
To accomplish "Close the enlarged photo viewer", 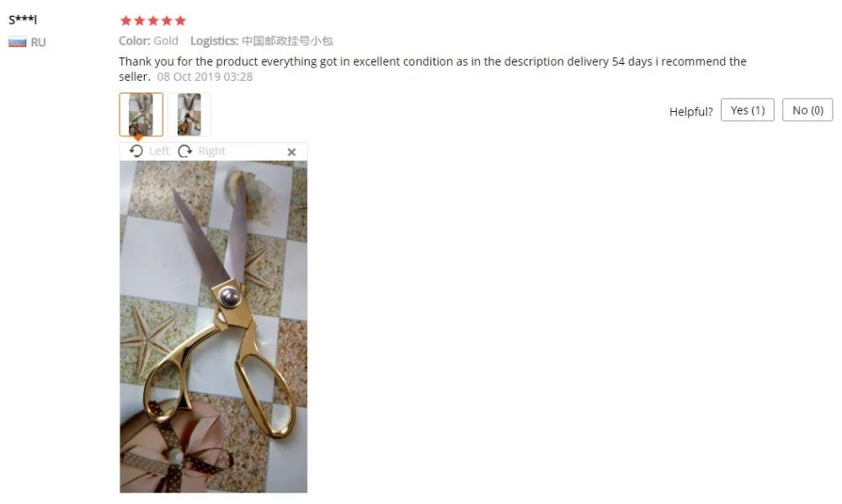I will (x=291, y=152).
